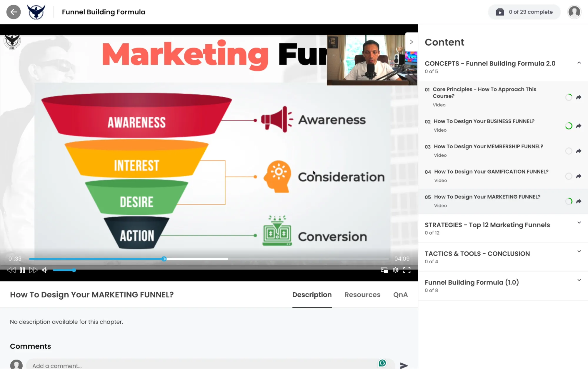Share the MARKETING FUNNEL lesson
The image size is (588, 369).
[579, 201]
